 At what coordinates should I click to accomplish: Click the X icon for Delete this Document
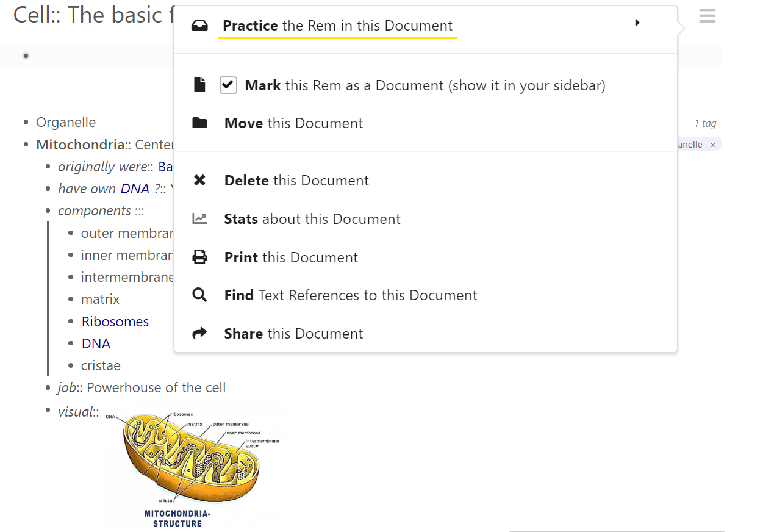click(199, 180)
